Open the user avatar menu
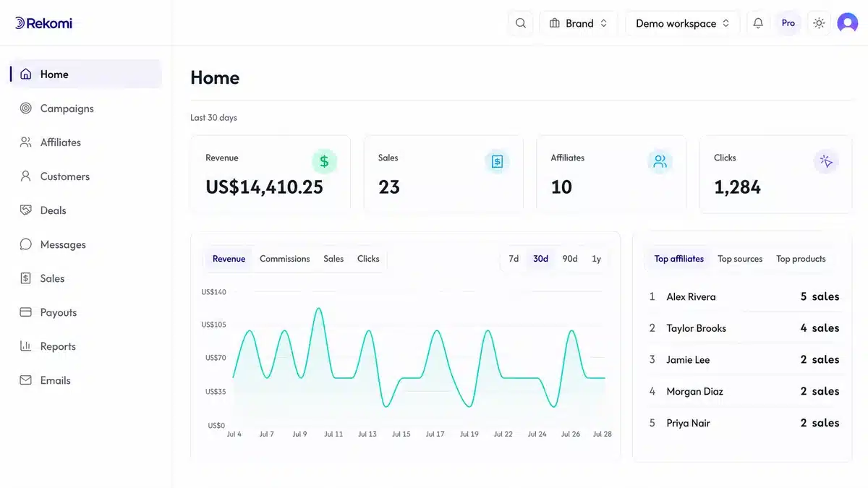 tap(848, 23)
